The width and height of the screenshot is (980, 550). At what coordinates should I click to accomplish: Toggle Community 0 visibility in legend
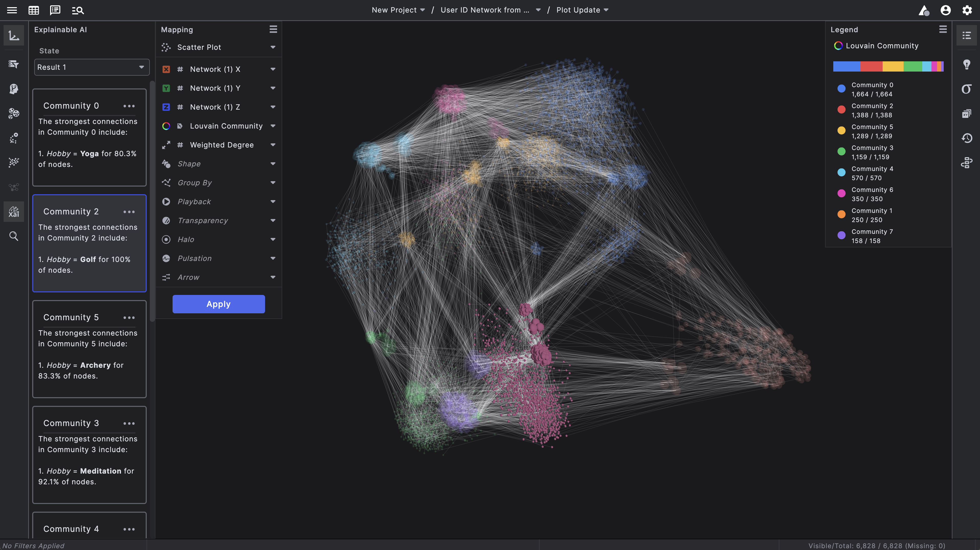click(x=841, y=89)
